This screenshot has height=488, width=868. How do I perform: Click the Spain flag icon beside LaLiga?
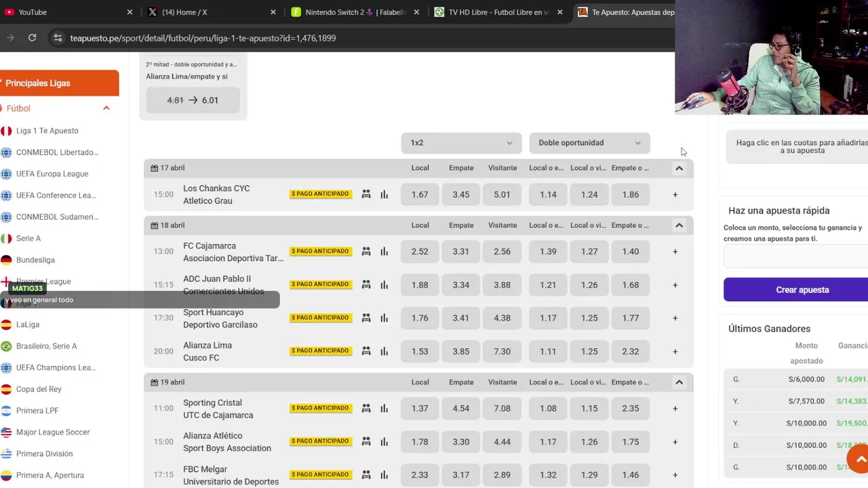[6, 325]
